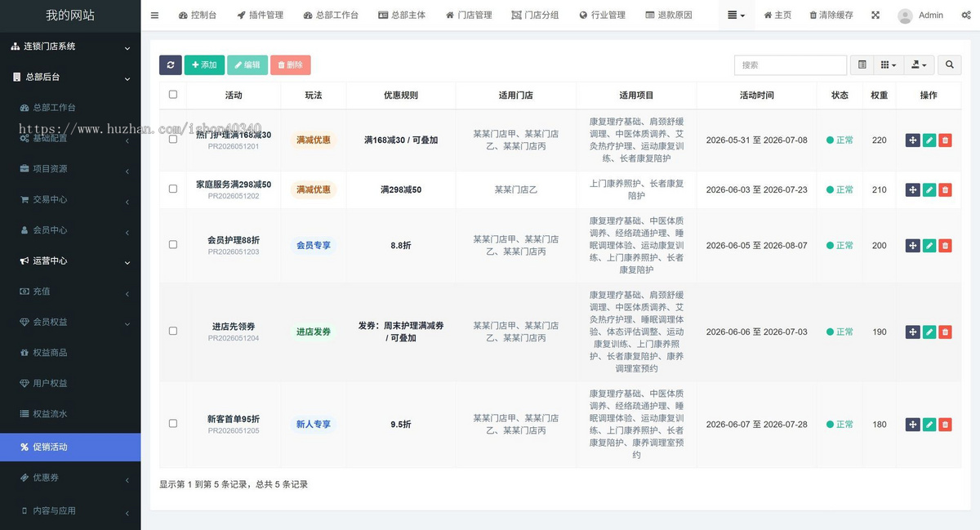Viewport: 980px width, 530px height.
Task: Edit pencil icon for 进店先领券 row
Action: (x=929, y=332)
